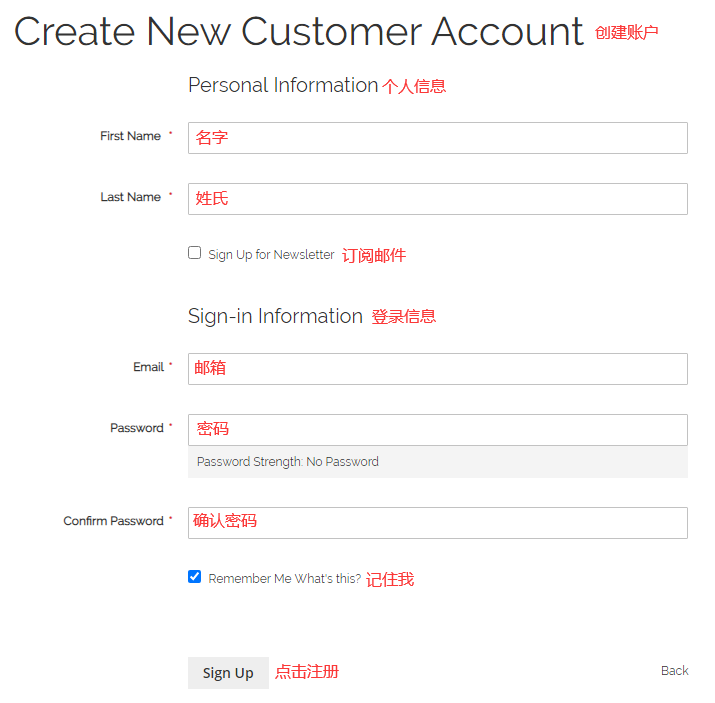Click the Confirm Password input field
Screen dimensions: 715x703
tap(437, 523)
